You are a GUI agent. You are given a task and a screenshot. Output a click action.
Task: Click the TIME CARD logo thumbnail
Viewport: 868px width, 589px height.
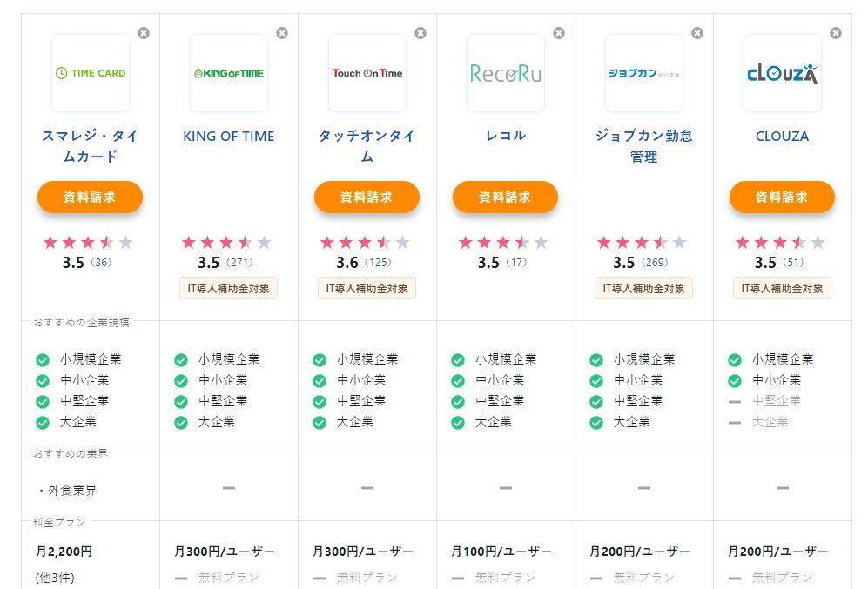pos(91,73)
